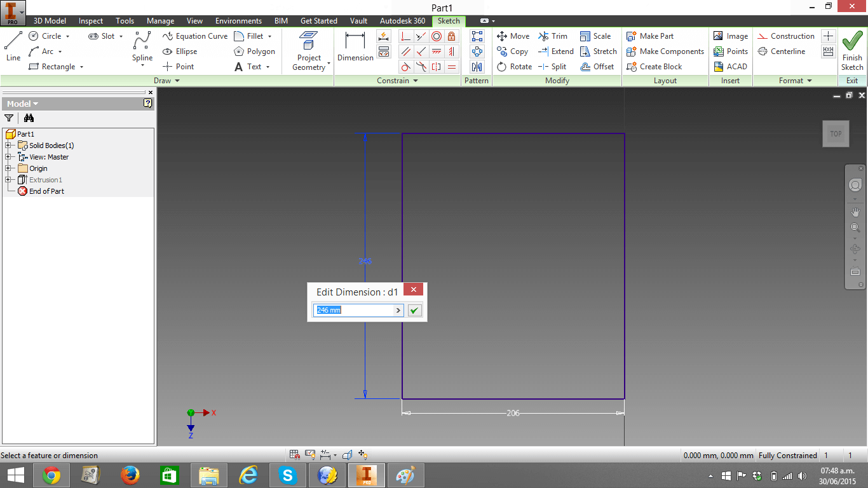Screen dimensions: 868x488
Task: Confirm dimension with green checkmark
Action: [415, 310]
